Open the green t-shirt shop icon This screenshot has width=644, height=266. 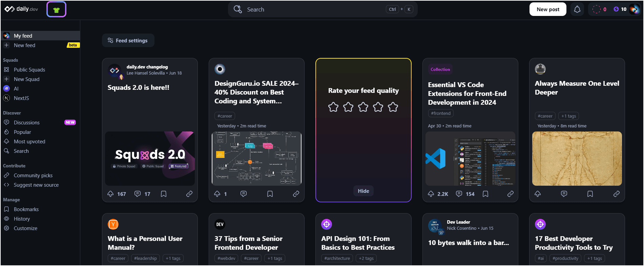(56, 9)
